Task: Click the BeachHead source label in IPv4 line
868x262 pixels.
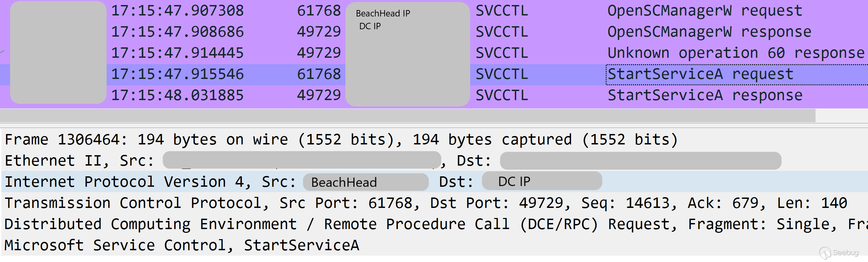Action: [344, 182]
